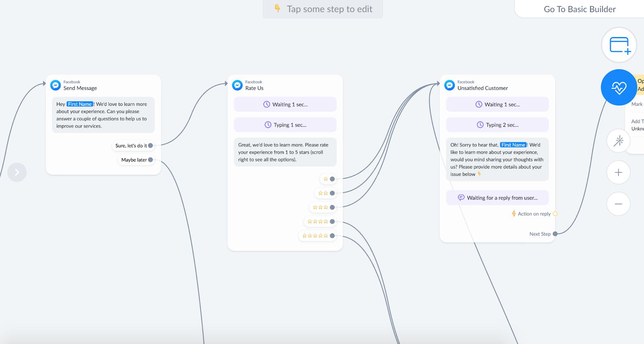Zoom out with the minus button
The image size is (644, 344).
[x=619, y=204]
